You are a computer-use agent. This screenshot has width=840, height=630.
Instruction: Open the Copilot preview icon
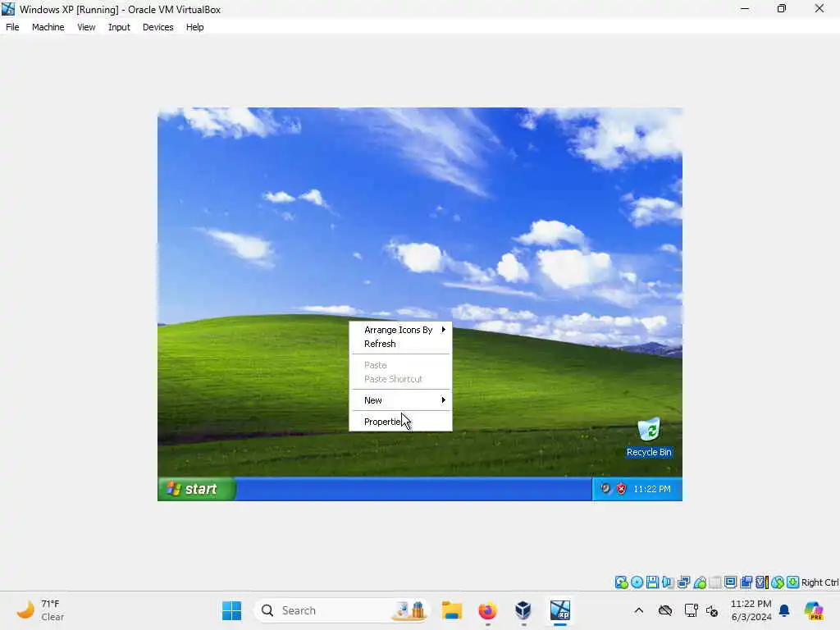click(x=813, y=610)
